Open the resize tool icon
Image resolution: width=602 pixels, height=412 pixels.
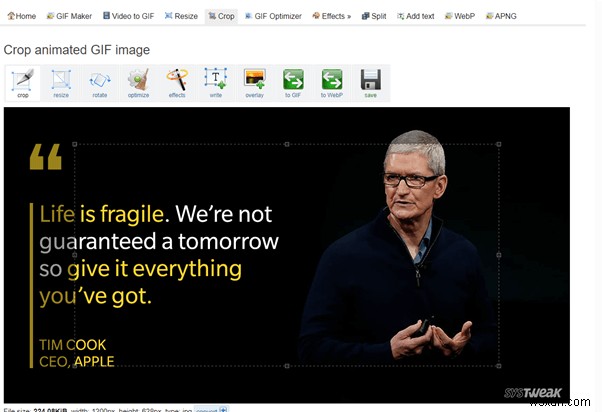point(61,83)
